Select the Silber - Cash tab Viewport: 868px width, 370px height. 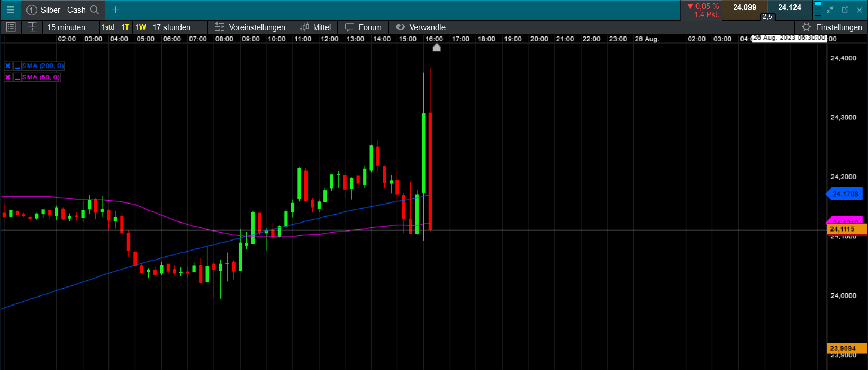point(63,10)
